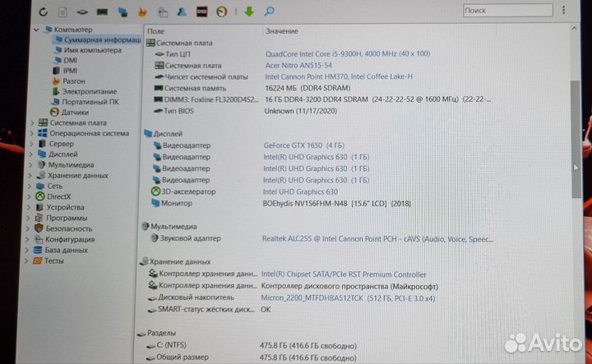Launch the flame stability test icon
Screen dimensions: 592x364
coord(142,12)
